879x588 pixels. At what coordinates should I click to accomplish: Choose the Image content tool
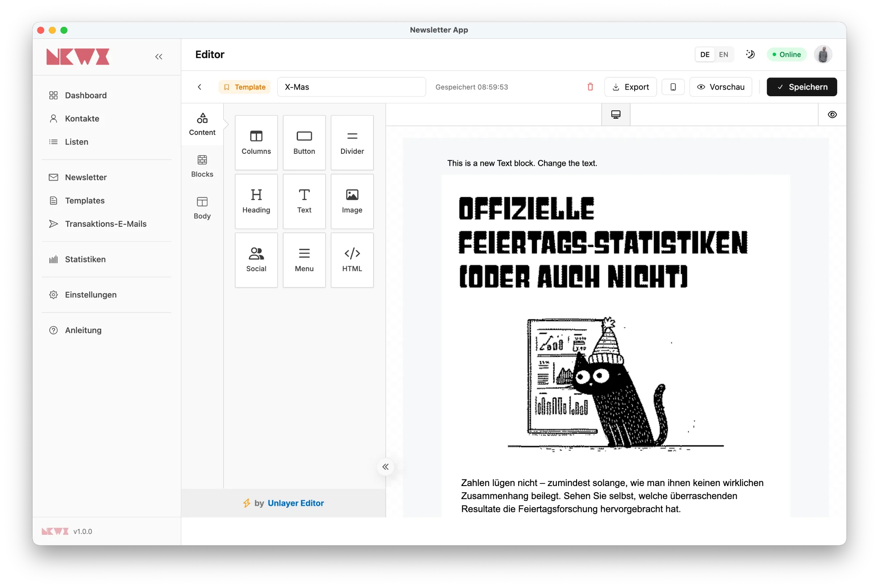coord(352,201)
